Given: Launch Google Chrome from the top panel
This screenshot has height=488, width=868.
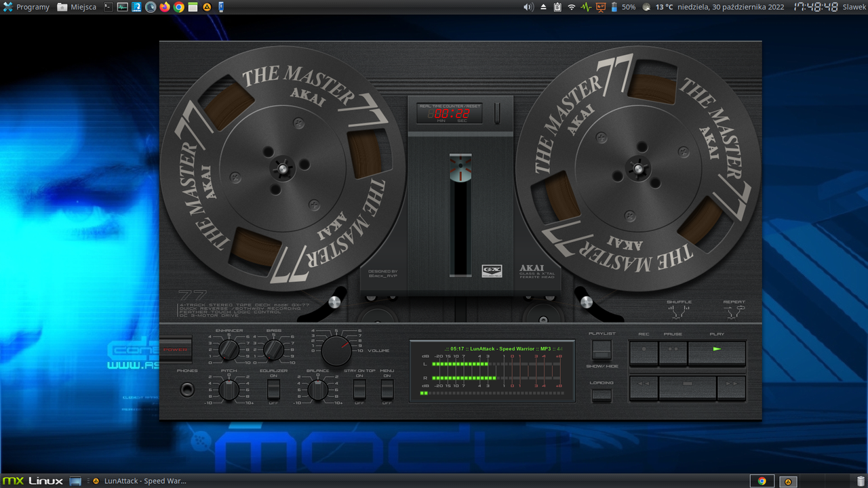Looking at the screenshot, I should pyautogui.click(x=179, y=7).
